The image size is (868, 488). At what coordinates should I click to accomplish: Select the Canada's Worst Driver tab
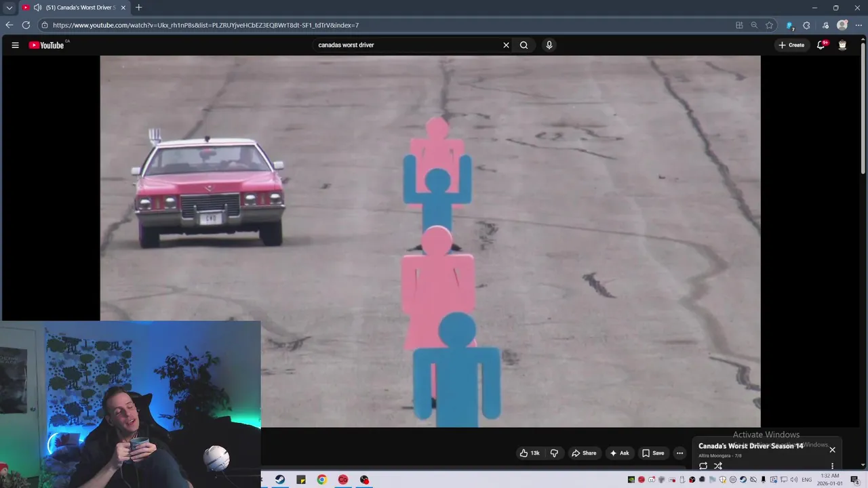pyautogui.click(x=73, y=7)
